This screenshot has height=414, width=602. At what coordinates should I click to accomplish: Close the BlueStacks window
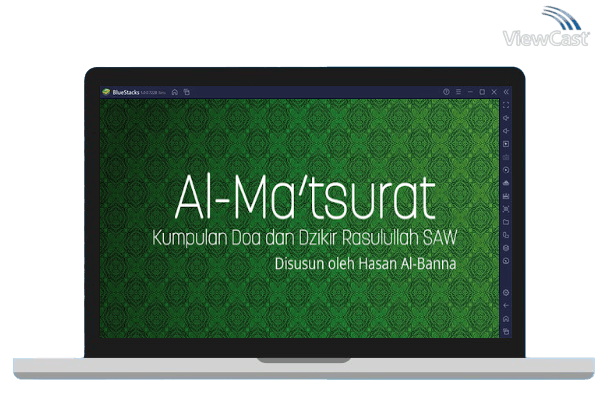click(x=494, y=92)
